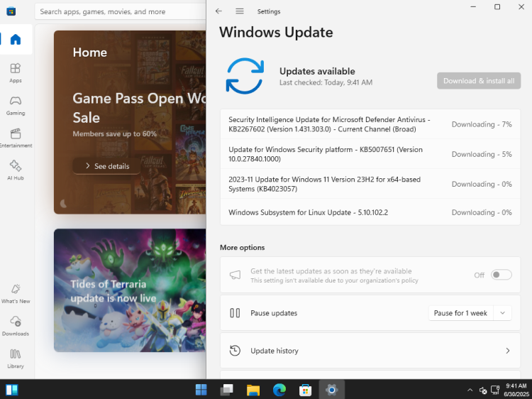This screenshot has width=532, height=399.
Task: Click the Downloading - 5% status
Action: [x=482, y=154]
